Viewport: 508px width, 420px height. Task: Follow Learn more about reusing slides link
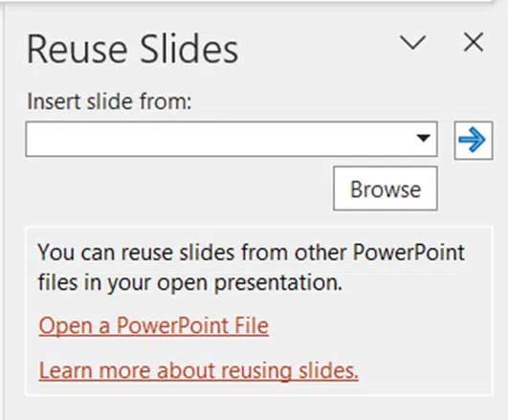click(x=198, y=370)
